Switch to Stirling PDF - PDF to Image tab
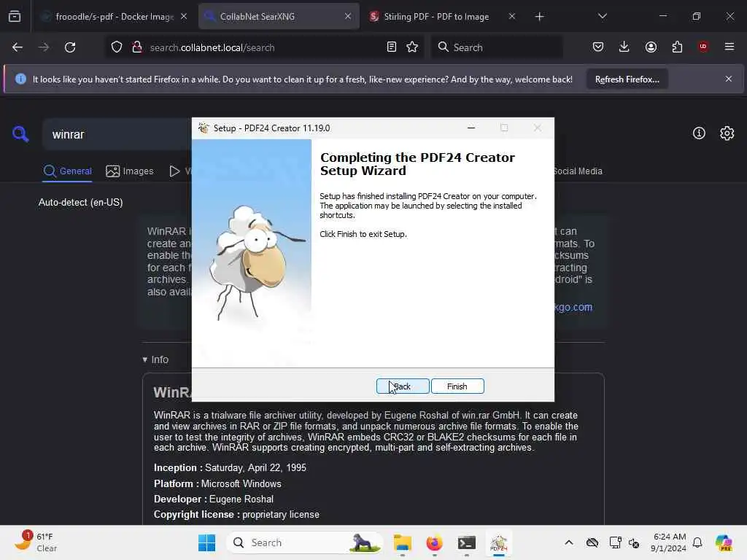This screenshot has height=560, width=747. (x=436, y=17)
